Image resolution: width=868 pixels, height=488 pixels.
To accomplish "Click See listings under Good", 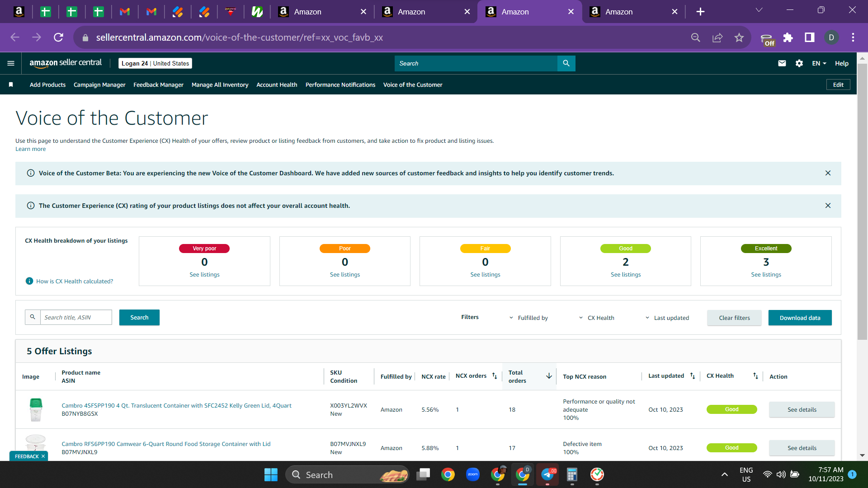I will point(625,274).
